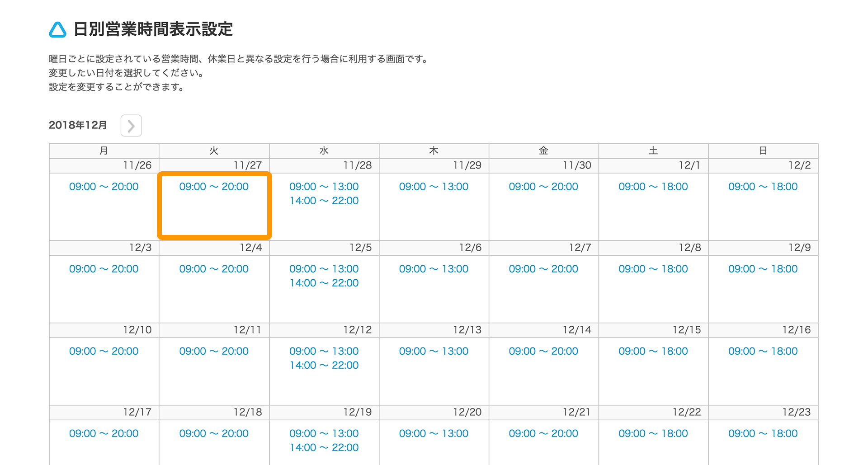
Task: Click the next month arrow button
Action: 131,126
